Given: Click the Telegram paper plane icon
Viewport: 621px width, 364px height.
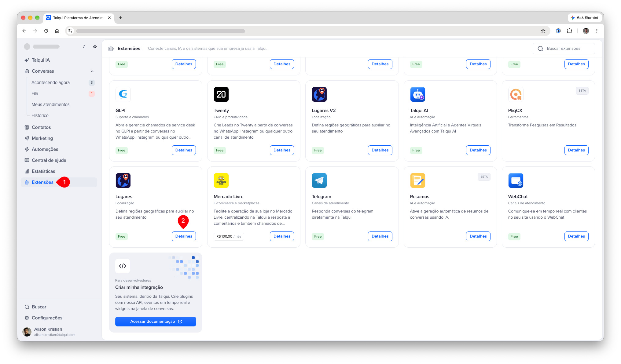Looking at the screenshot, I should pos(319,180).
